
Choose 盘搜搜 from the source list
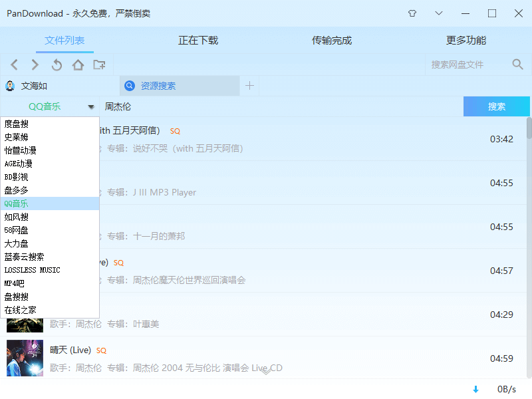point(50,297)
